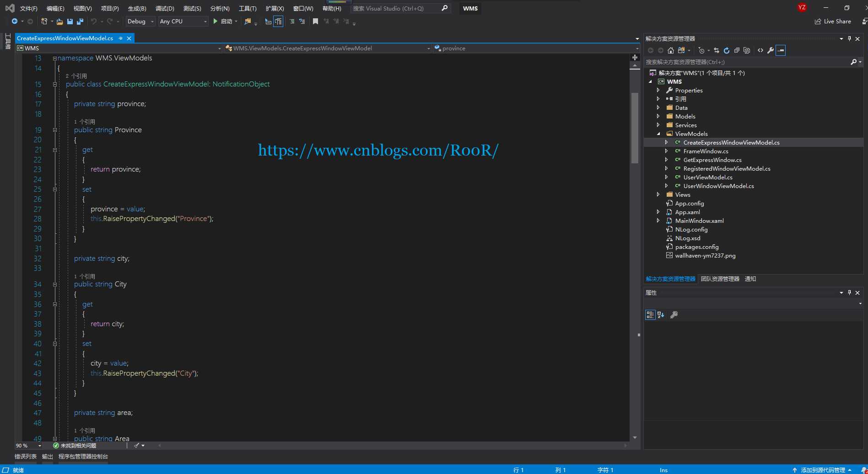Click the editor vertical scrollbar thumb
This screenshot has height=474, width=868.
[635, 128]
